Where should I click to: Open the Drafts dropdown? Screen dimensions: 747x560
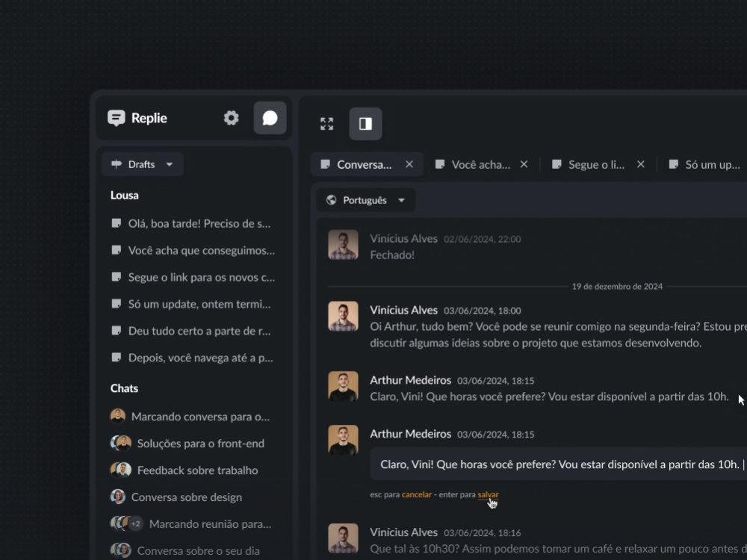pos(142,164)
